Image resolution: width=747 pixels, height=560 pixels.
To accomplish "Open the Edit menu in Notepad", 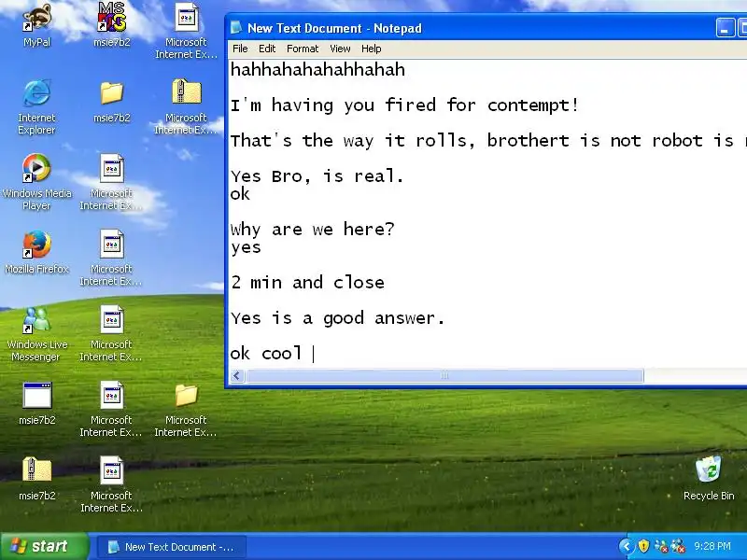I will 267,49.
